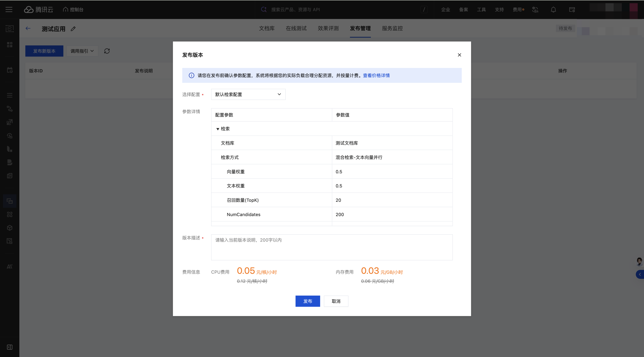
Task: Open the 默认检索配置 dropdown
Action: [x=248, y=94]
